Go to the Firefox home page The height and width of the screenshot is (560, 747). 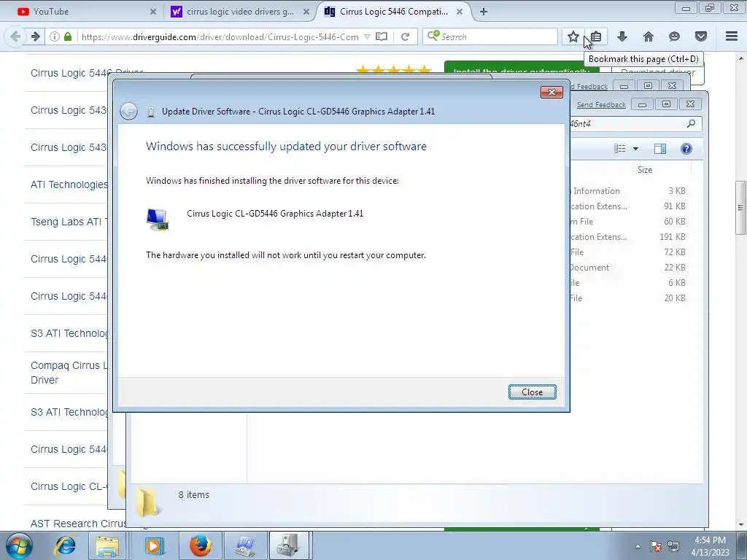649,36
